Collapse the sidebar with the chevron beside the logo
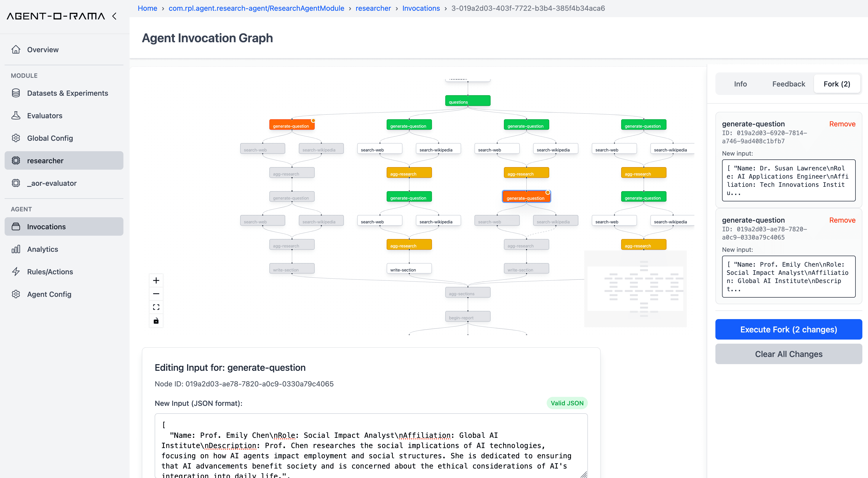The image size is (868, 478). [114, 16]
